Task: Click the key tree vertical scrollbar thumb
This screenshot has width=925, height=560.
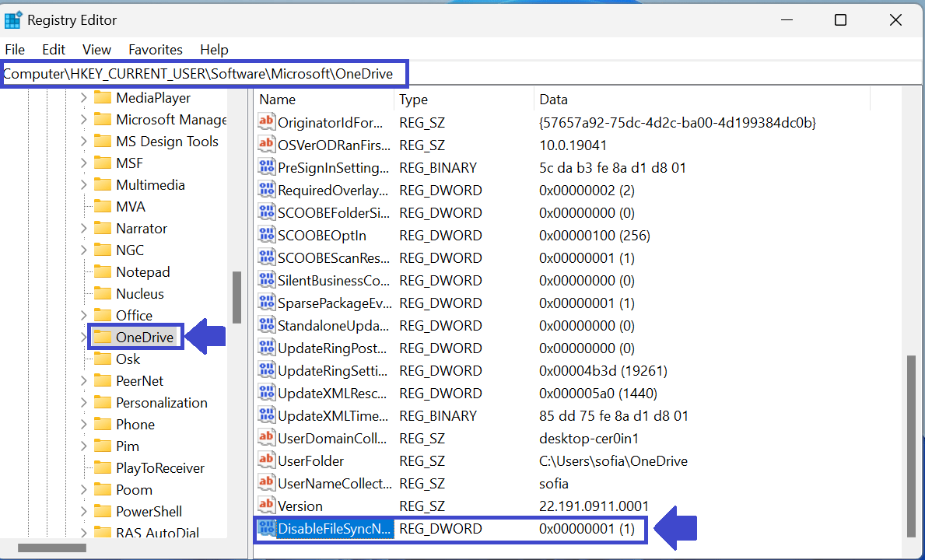Action: (x=237, y=298)
